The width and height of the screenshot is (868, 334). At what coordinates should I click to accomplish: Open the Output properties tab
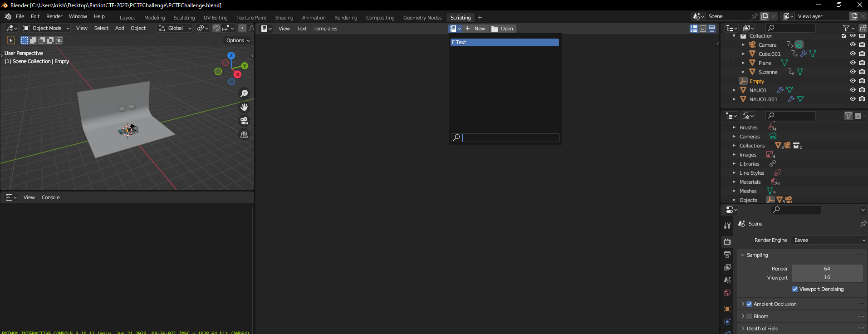tap(727, 255)
